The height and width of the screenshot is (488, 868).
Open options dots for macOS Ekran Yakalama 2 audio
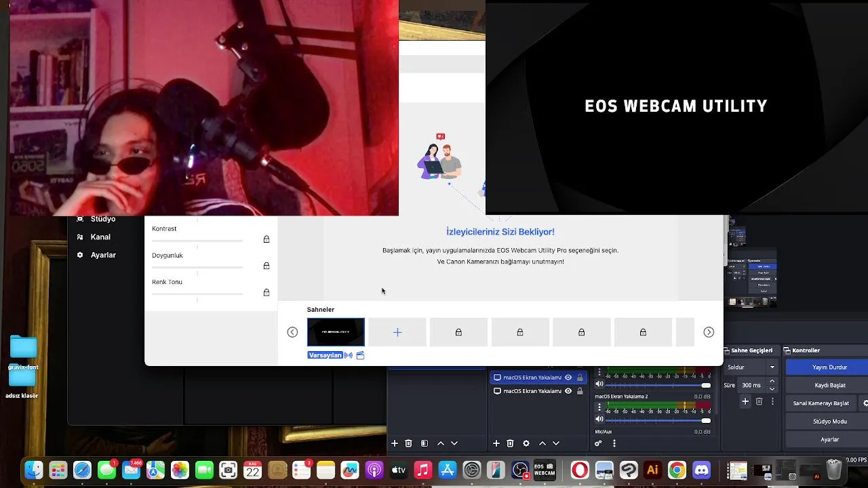pos(599,407)
